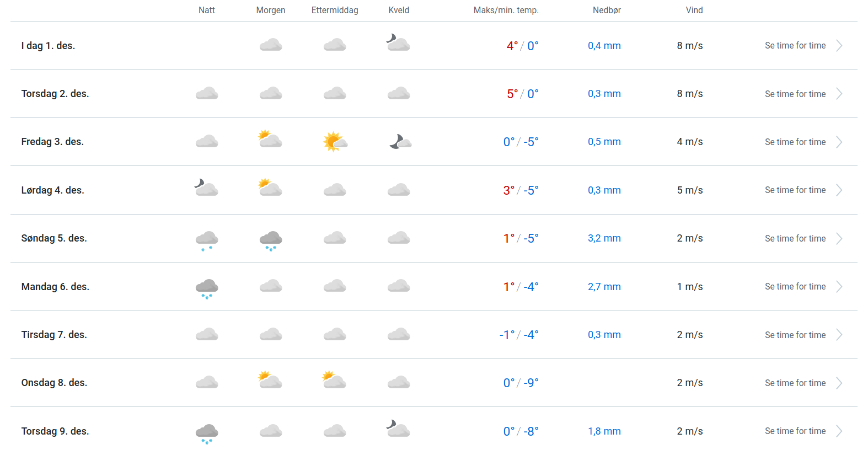This screenshot has height=455, width=868.
Task: Open "Se time for time" for Mandag 6. des.
Action: 795,287
